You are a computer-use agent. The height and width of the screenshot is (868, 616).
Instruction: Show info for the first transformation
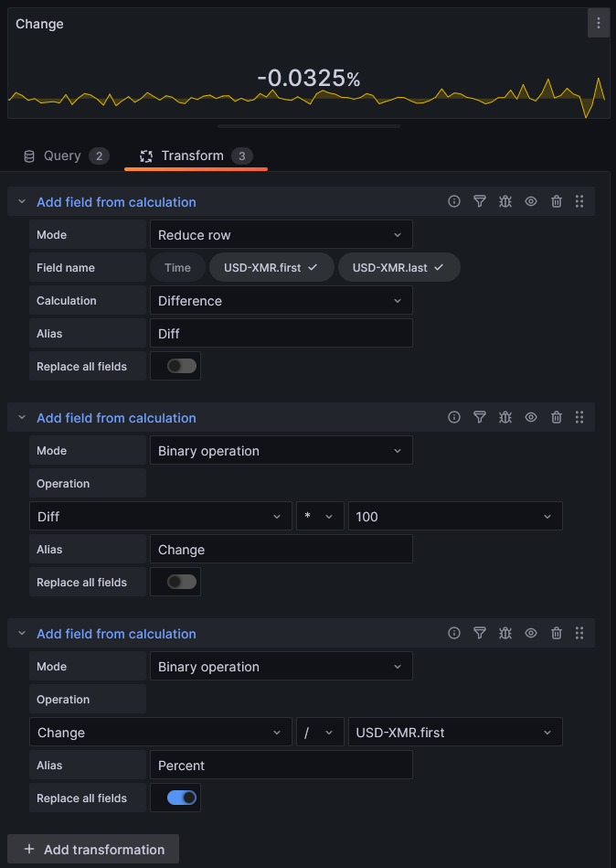pyautogui.click(x=454, y=202)
